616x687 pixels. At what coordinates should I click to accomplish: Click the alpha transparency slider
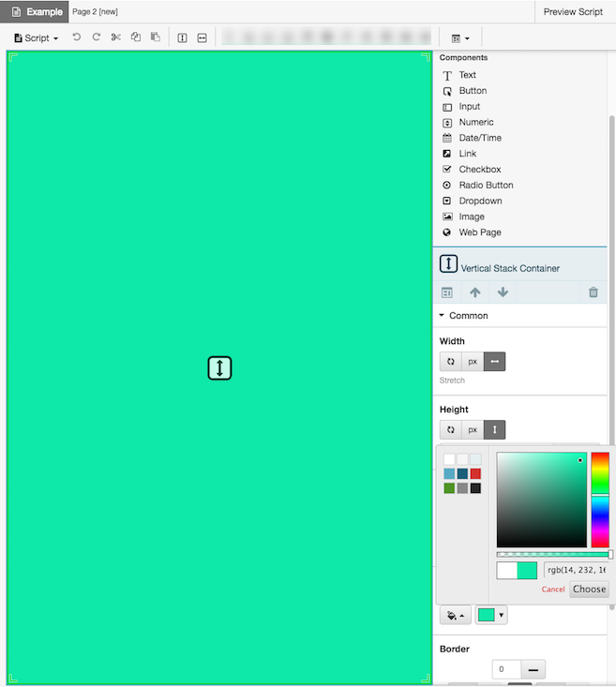pos(554,554)
